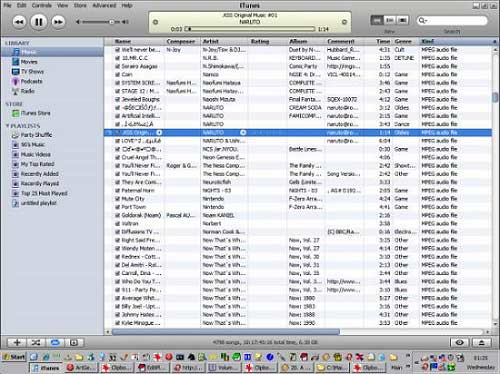Open Radio in the sidebar
500x374 pixels.
pos(27,91)
